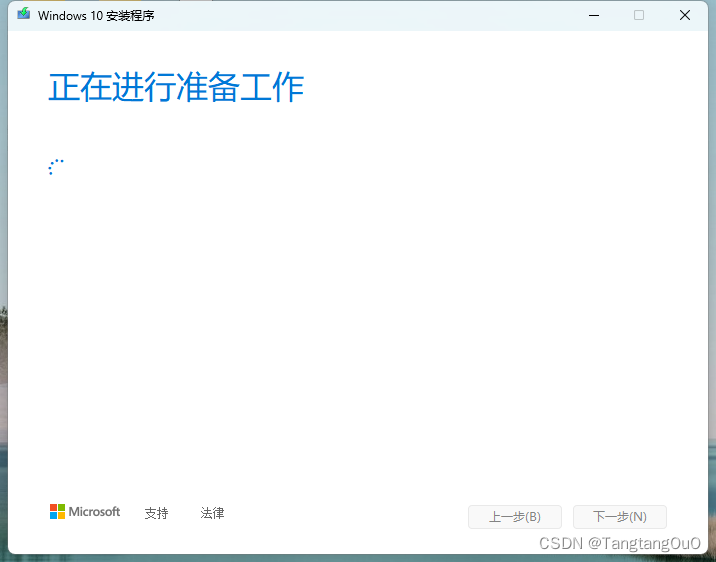Click the title text Windows 10 安装程序
The image size is (716, 562).
(96, 16)
